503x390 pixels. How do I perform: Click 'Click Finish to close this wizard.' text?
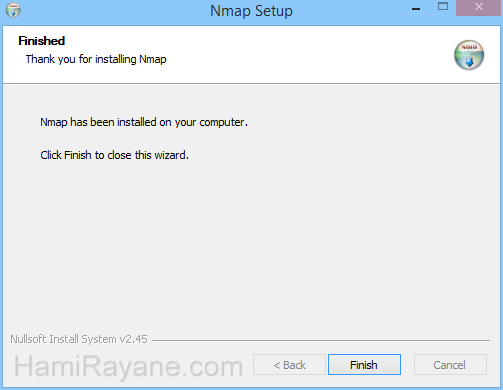(x=114, y=155)
